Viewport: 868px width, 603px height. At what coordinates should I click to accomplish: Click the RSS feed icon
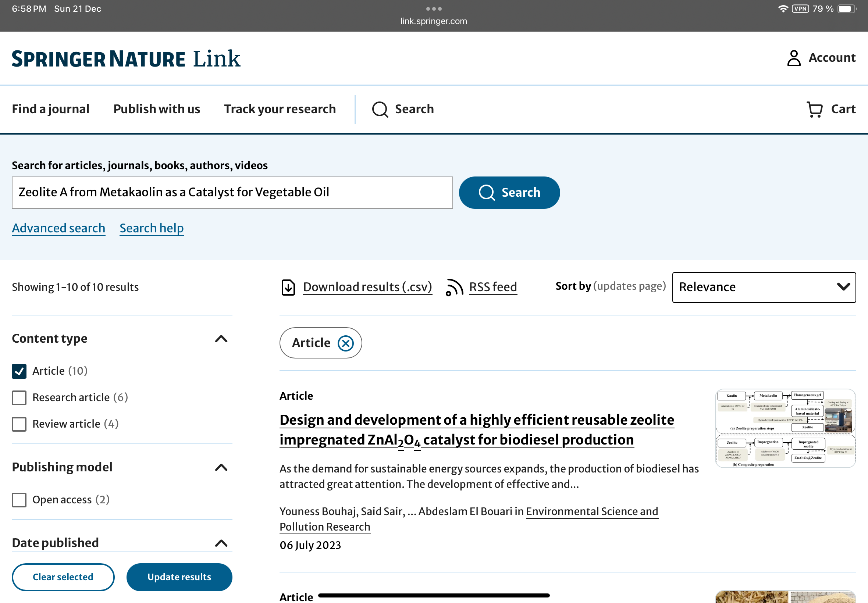[x=454, y=288]
